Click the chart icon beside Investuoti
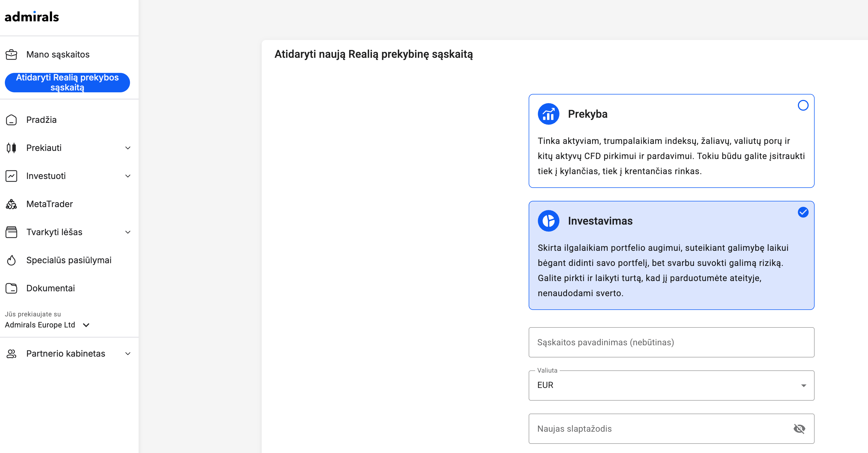The image size is (868, 453). click(11, 176)
